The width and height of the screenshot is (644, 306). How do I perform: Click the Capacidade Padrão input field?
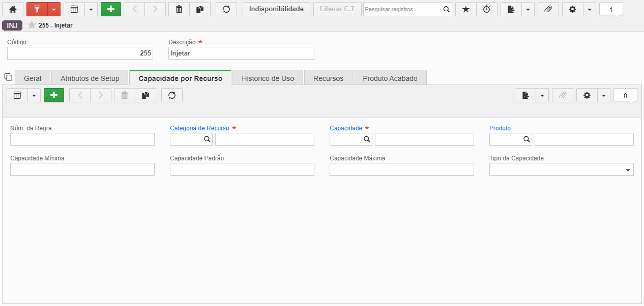(242, 170)
